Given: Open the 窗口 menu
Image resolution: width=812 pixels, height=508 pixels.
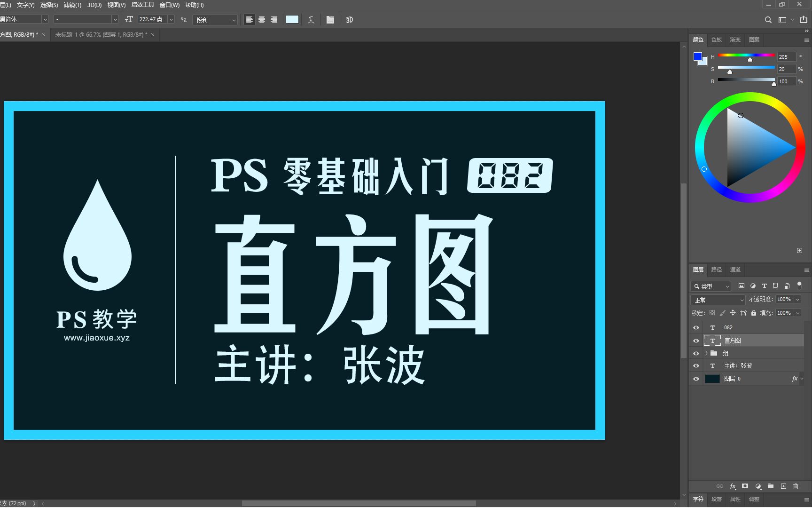Looking at the screenshot, I should (x=169, y=5).
